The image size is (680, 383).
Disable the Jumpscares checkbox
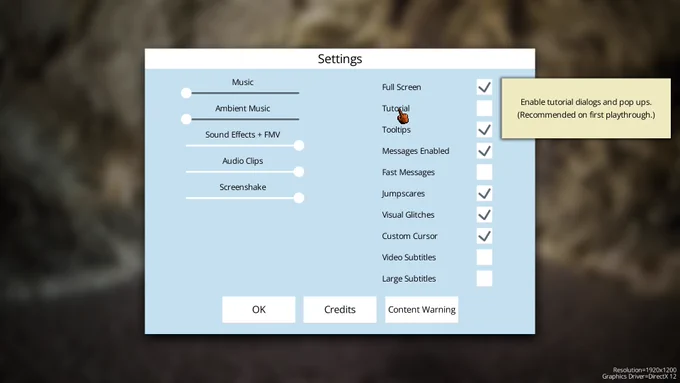click(x=484, y=193)
